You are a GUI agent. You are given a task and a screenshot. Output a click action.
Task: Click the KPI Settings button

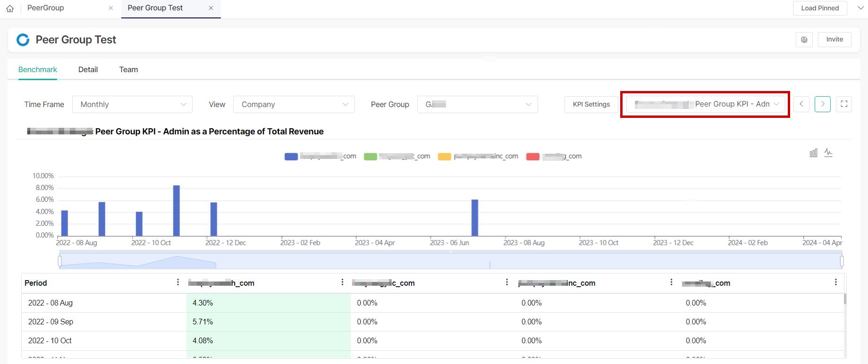[x=591, y=105]
